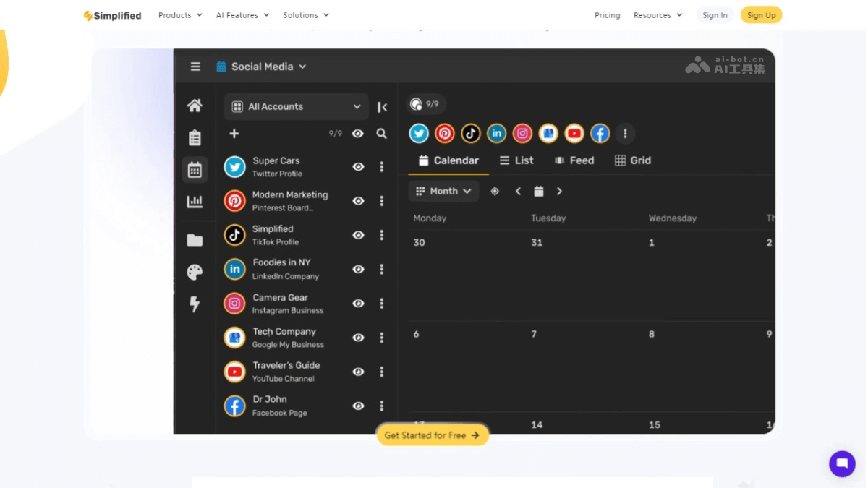Open the analytics bar chart icon
868x488 pixels.
(195, 202)
